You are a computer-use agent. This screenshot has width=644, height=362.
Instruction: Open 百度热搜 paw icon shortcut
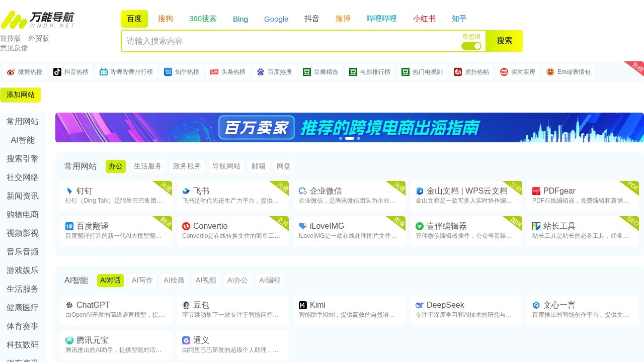click(261, 72)
